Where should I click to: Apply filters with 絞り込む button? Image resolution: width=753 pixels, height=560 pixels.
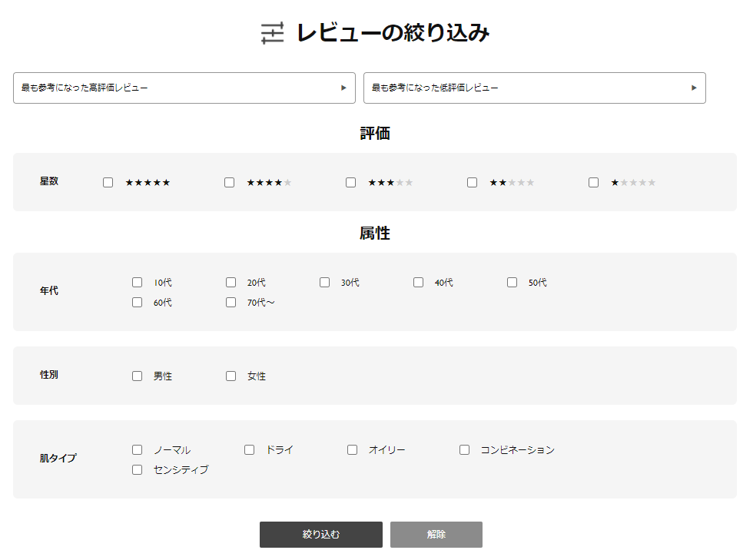click(321, 535)
